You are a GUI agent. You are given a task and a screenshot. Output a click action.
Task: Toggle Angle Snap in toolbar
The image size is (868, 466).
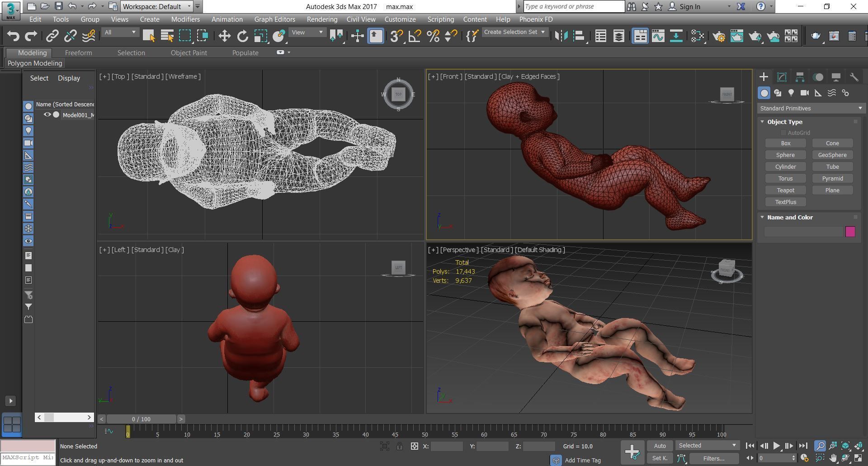click(x=415, y=36)
